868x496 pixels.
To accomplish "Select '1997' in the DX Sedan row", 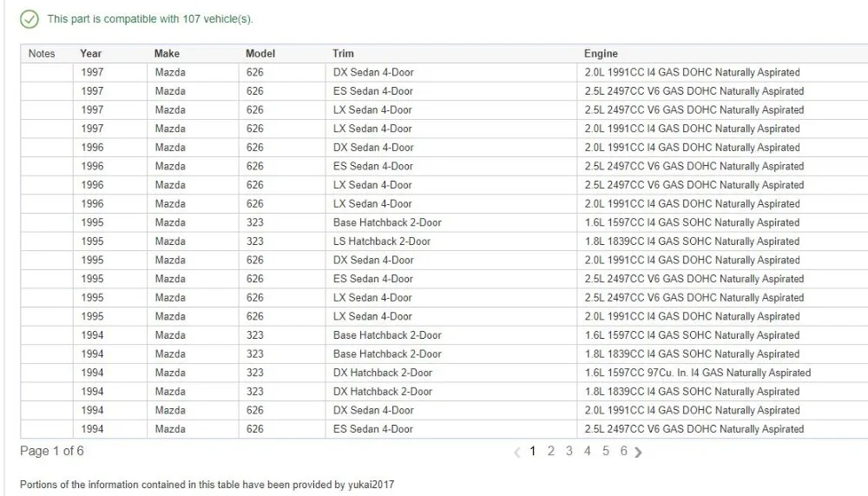I will point(92,73).
